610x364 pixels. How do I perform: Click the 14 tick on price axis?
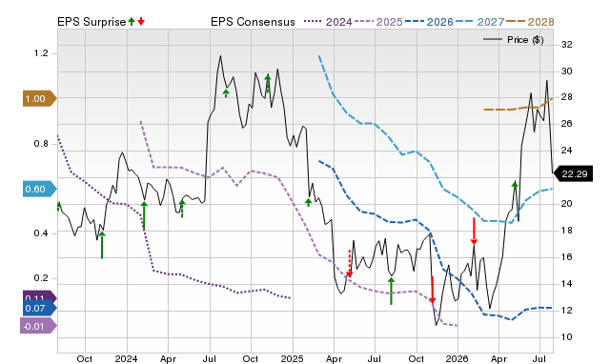[x=567, y=284]
